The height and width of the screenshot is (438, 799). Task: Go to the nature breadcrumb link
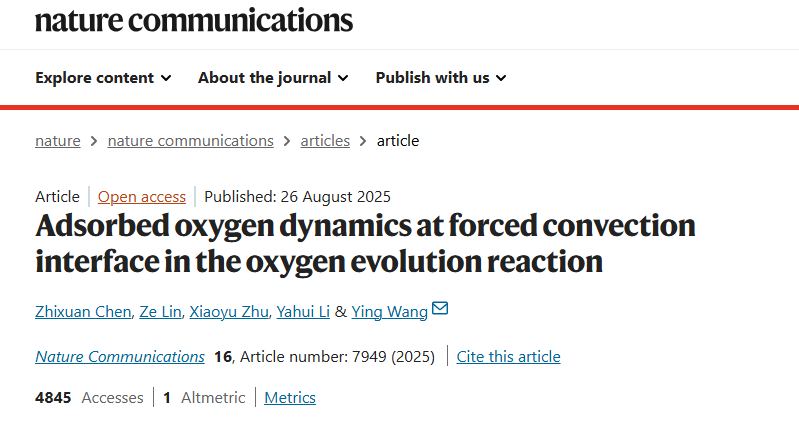tap(58, 141)
